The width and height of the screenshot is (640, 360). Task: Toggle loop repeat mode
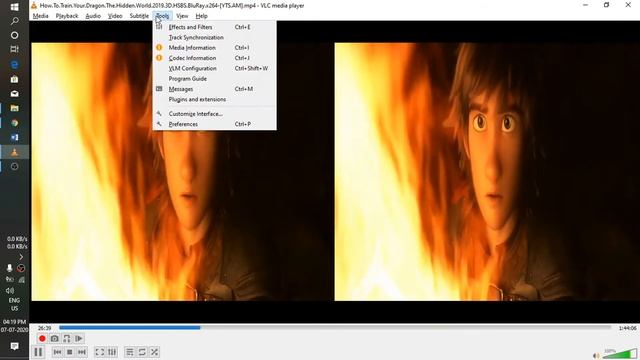pyautogui.click(x=142, y=352)
